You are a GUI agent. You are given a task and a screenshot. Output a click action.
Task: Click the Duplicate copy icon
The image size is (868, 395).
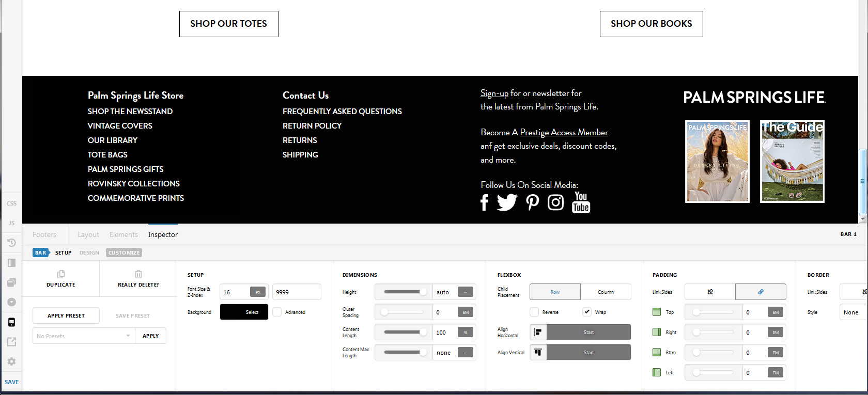tap(61, 274)
